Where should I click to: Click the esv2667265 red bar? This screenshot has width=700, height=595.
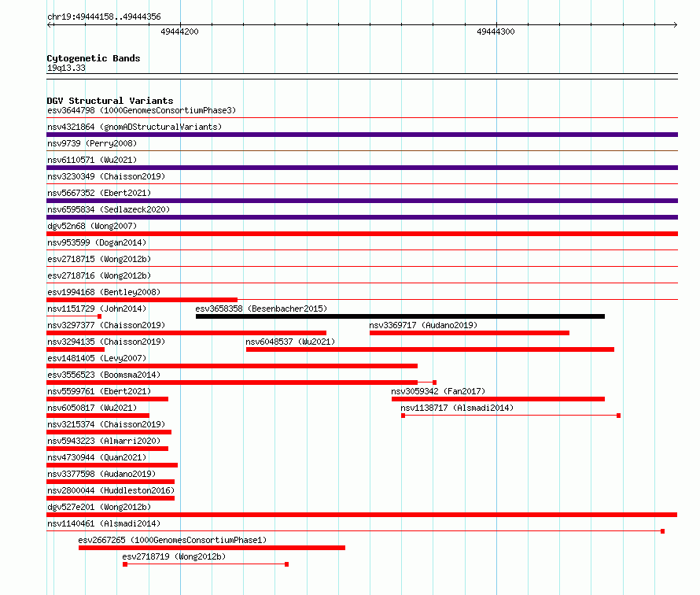[212, 548]
